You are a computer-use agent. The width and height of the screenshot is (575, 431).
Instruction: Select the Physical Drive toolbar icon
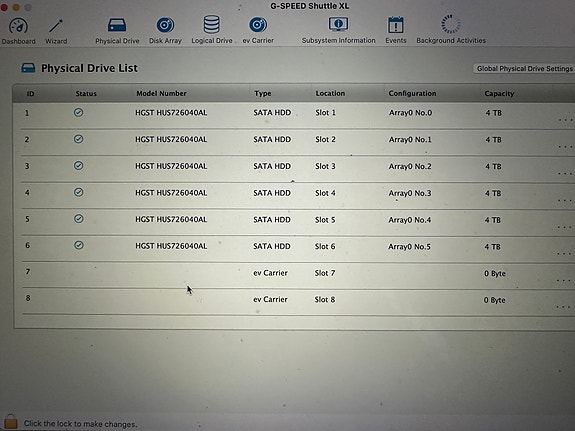117,25
